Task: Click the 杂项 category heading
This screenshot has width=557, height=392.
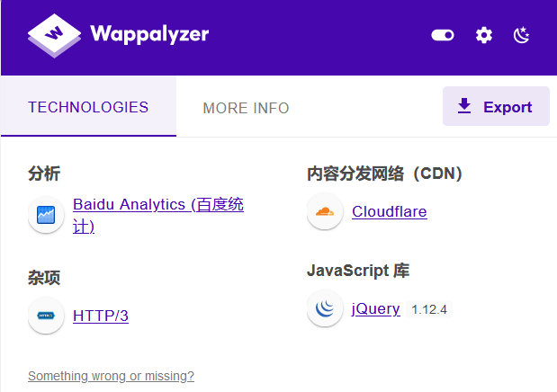Action: pos(44,277)
